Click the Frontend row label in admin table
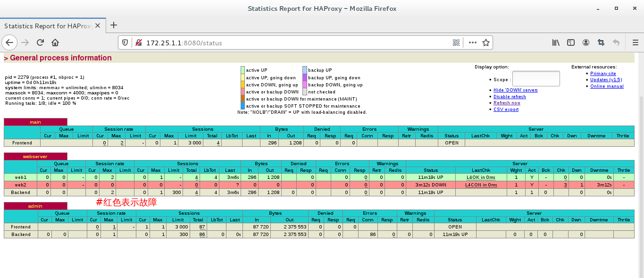 point(21,227)
